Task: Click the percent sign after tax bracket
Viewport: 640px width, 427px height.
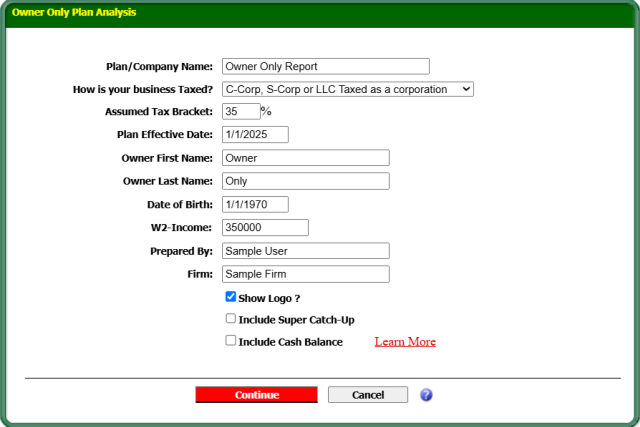Action: [266, 111]
